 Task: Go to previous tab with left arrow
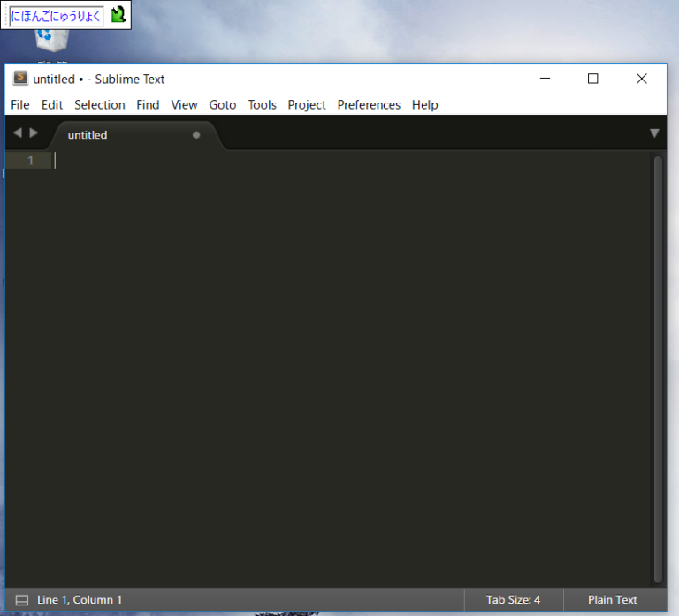pyautogui.click(x=18, y=133)
